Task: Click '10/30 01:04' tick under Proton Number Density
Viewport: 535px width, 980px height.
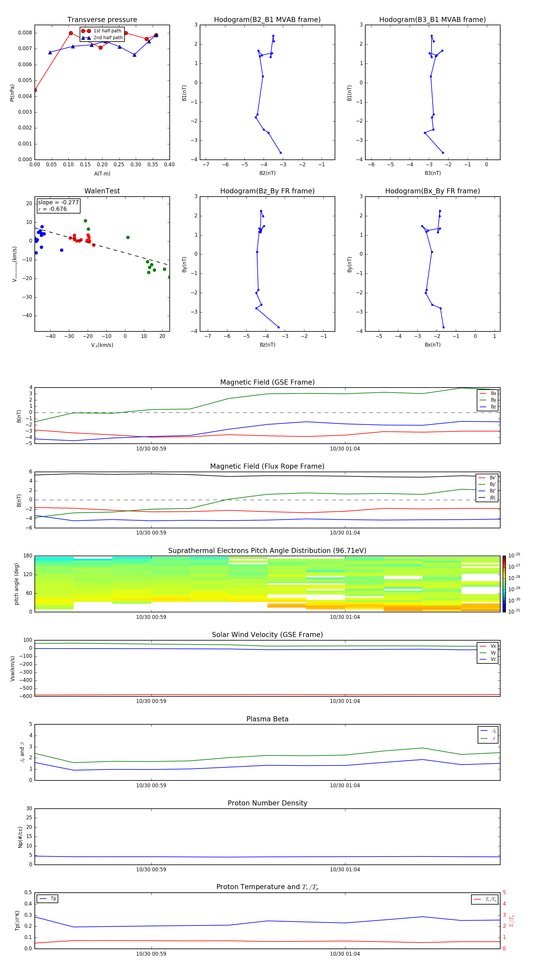Action: pyautogui.click(x=345, y=869)
